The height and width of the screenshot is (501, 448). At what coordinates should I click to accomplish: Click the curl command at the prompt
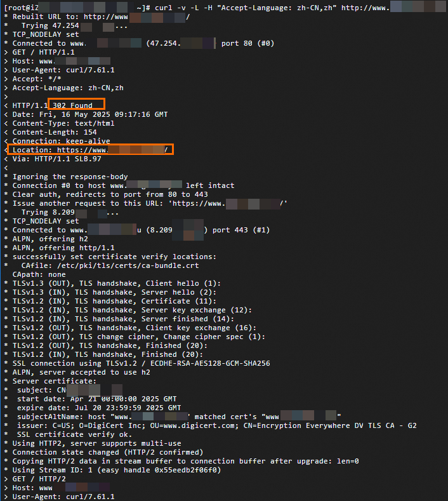coord(254,7)
